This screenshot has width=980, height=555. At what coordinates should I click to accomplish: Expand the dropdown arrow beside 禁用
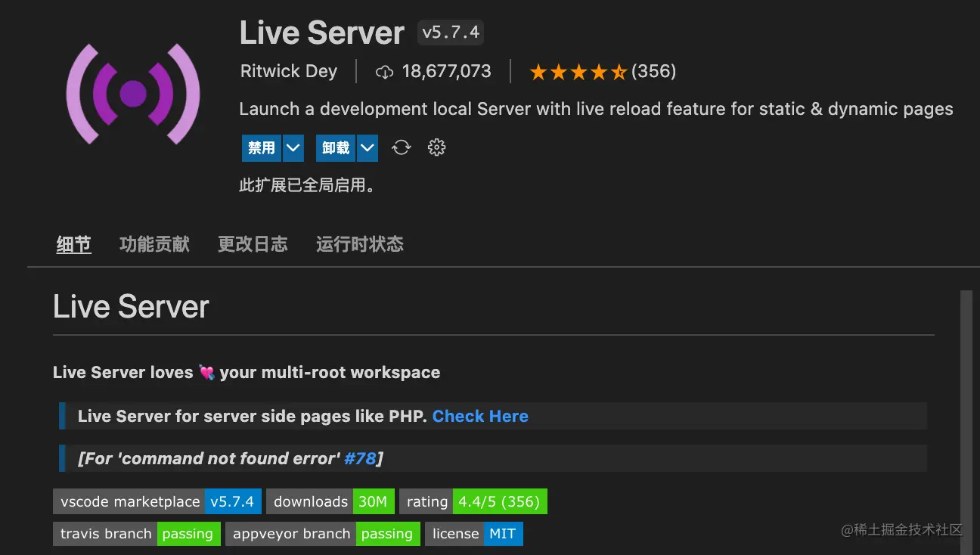(x=293, y=148)
